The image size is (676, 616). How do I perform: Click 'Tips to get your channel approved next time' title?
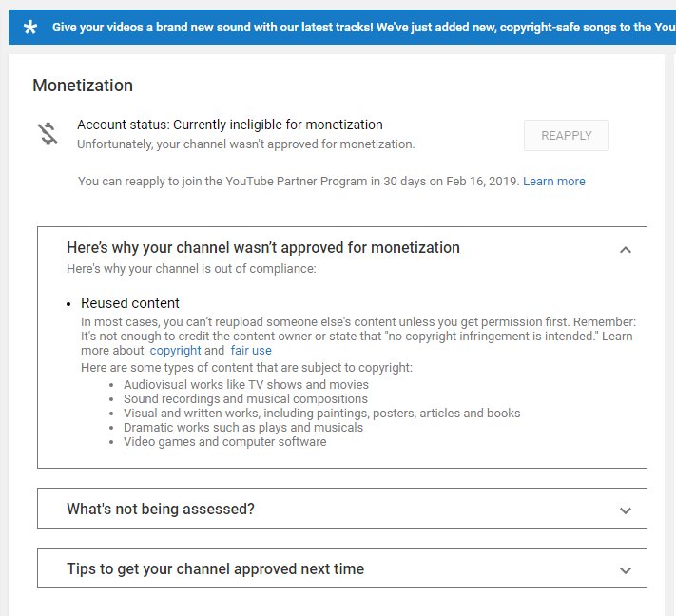click(x=215, y=569)
